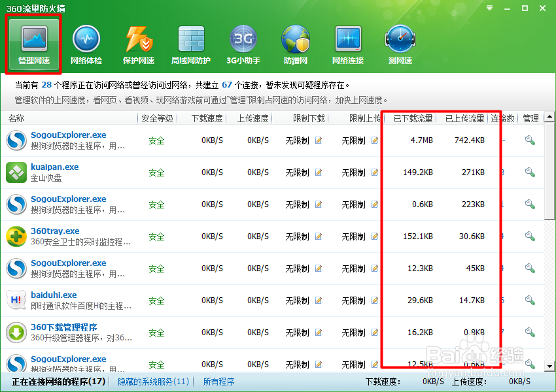The height and width of the screenshot is (392, 556).
Task: Edit download limit for 360tray.exe
Action: (319, 237)
